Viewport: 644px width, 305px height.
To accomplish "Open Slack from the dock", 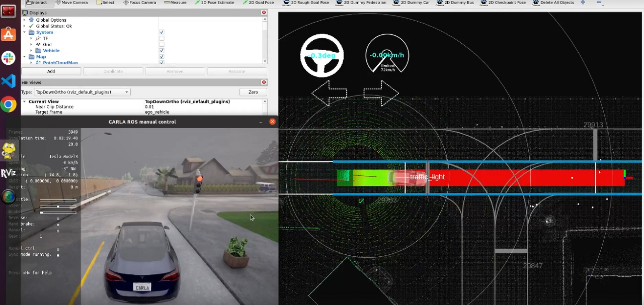I will pos(8,58).
